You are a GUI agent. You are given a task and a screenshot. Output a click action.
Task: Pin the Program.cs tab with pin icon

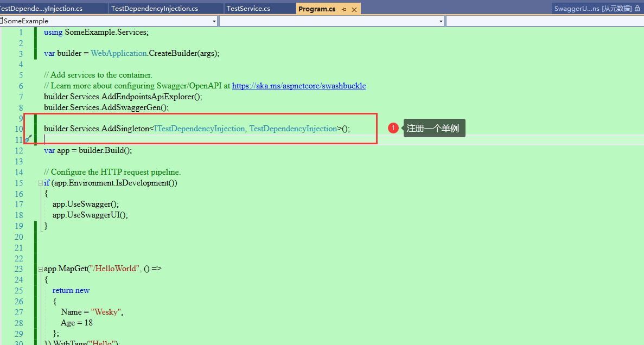click(x=344, y=9)
